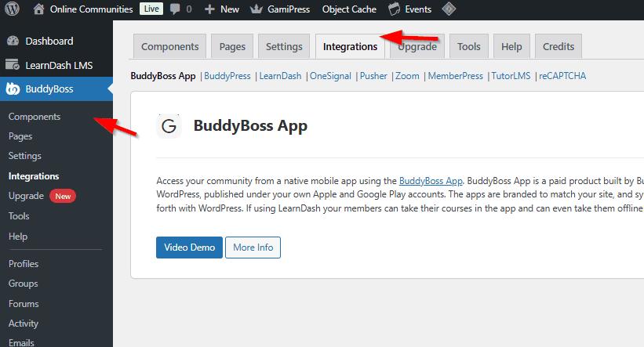
Task: Open Activity in the sidebar
Action: [24, 324]
